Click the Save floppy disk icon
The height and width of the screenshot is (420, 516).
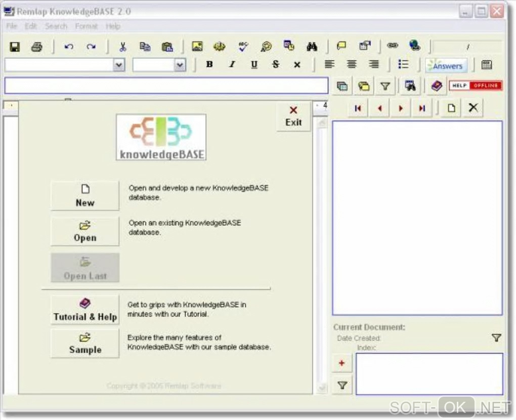tap(15, 47)
